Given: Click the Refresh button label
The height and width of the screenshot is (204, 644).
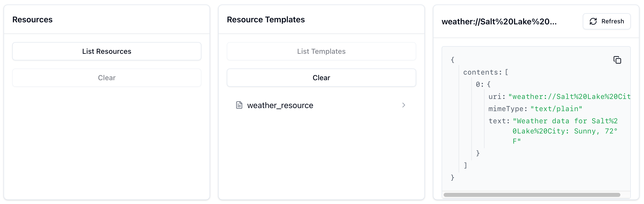Looking at the screenshot, I should point(613,21).
